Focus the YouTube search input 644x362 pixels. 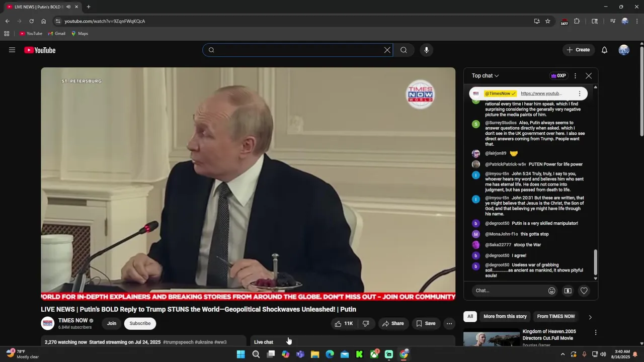(x=297, y=50)
